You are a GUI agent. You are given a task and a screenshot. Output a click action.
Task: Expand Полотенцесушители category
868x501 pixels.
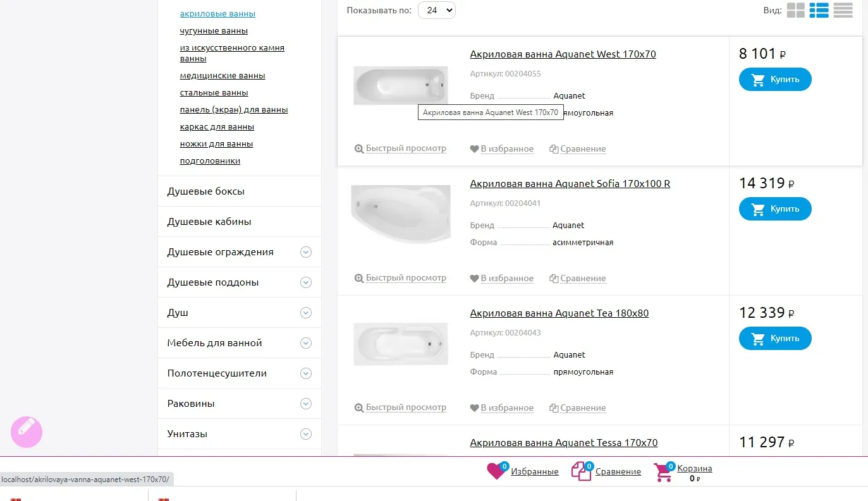pos(306,373)
